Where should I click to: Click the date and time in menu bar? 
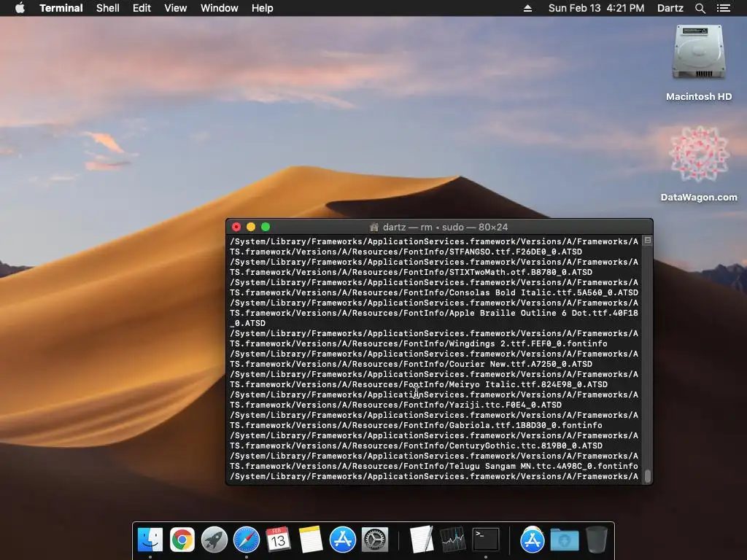pos(596,8)
